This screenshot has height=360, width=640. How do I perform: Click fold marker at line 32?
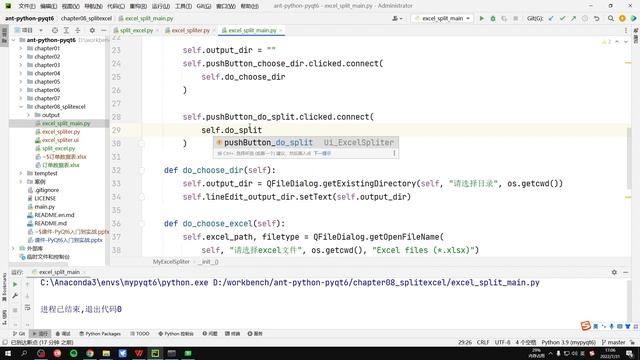click(141, 170)
